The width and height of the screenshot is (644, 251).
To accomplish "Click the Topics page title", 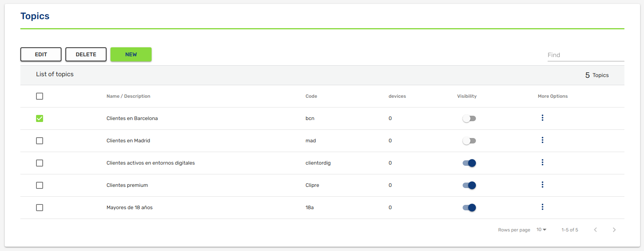I will click(x=35, y=16).
